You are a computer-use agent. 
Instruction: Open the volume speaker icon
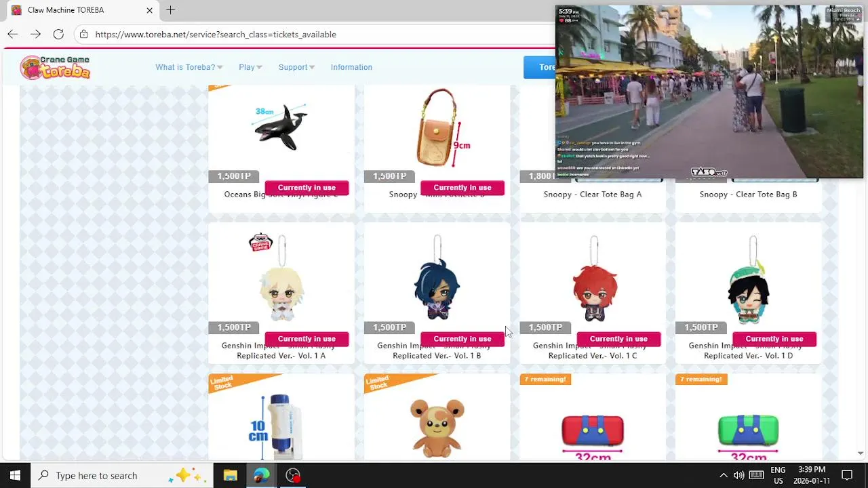(x=738, y=475)
